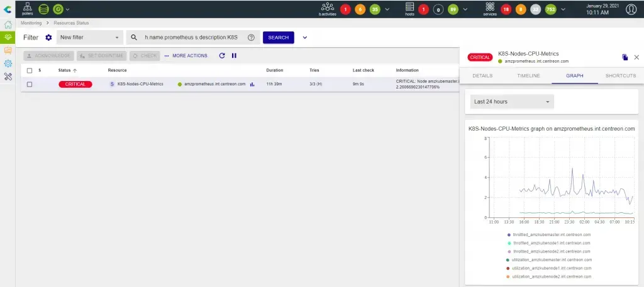Image resolution: width=644 pixels, height=287 pixels.
Task: Toggle throttled_amzkubemaster legend entry
Action: pos(548,235)
